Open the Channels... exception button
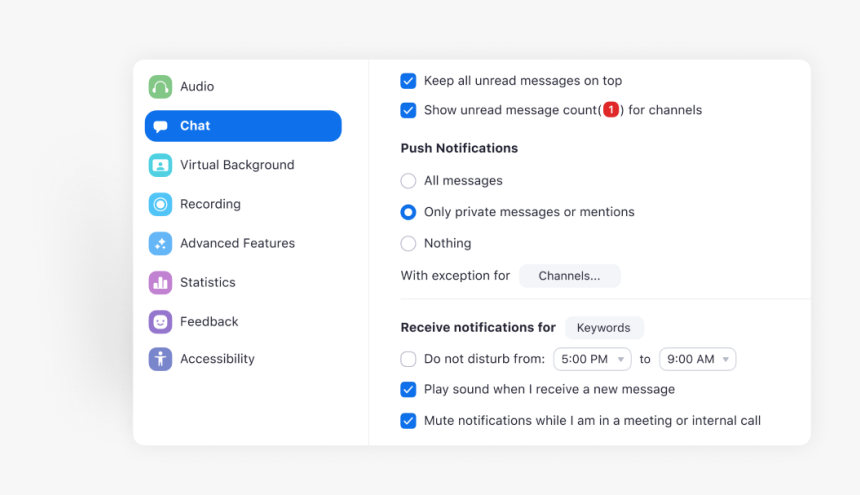The width and height of the screenshot is (860, 495). point(569,276)
